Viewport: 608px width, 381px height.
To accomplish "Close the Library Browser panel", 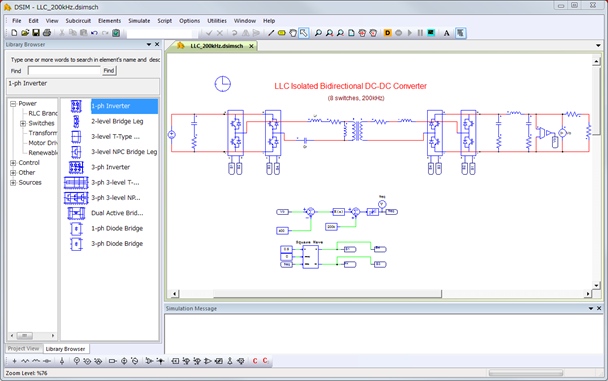I will pos(157,45).
